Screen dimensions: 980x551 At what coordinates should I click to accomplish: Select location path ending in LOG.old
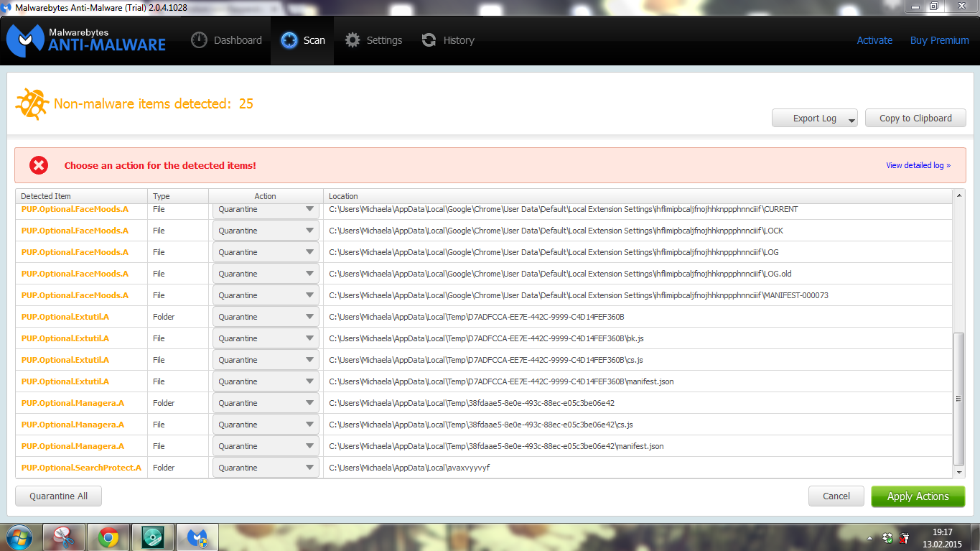coord(560,274)
